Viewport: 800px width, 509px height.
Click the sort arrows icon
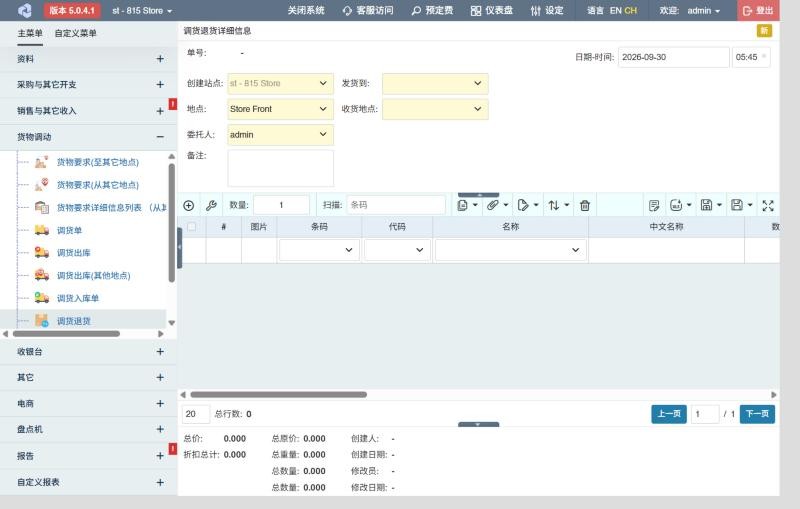click(x=554, y=206)
